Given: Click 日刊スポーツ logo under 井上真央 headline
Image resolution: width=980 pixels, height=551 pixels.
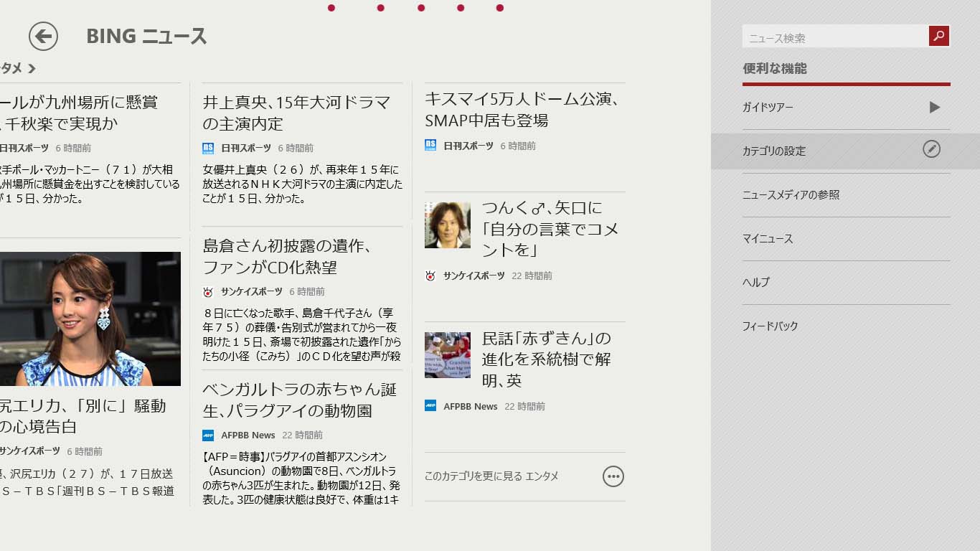Looking at the screenshot, I should tap(208, 148).
